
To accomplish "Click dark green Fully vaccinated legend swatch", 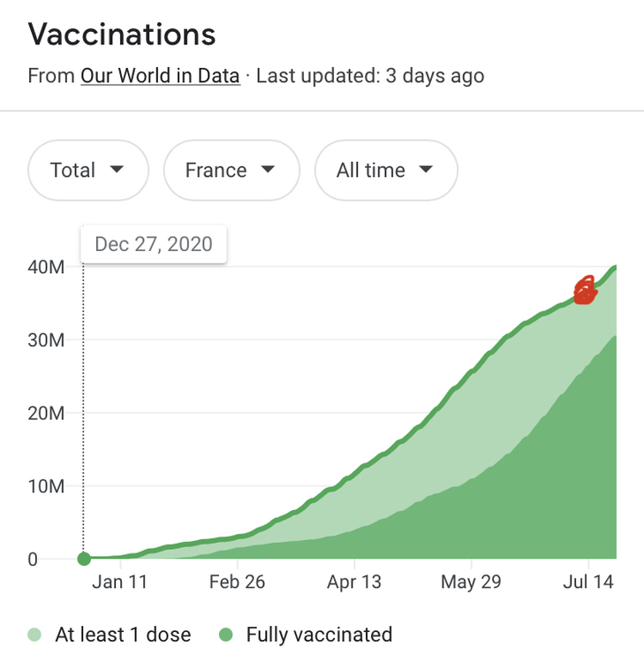I will click(x=226, y=635).
